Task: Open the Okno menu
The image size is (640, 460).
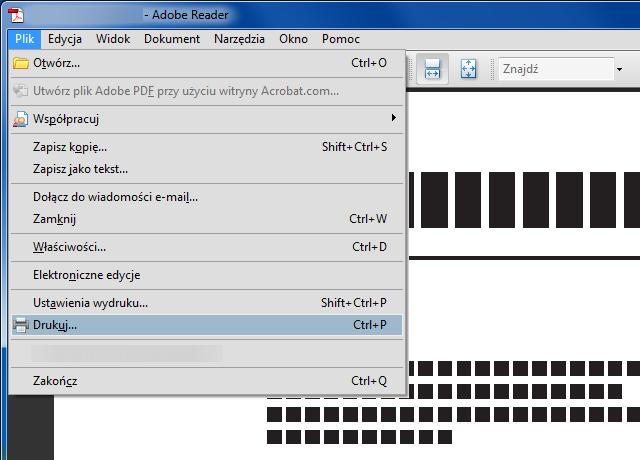Action: coord(293,39)
